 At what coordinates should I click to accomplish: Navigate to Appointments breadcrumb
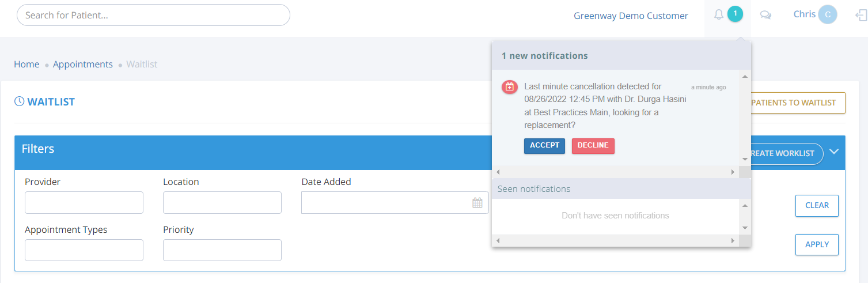click(83, 65)
